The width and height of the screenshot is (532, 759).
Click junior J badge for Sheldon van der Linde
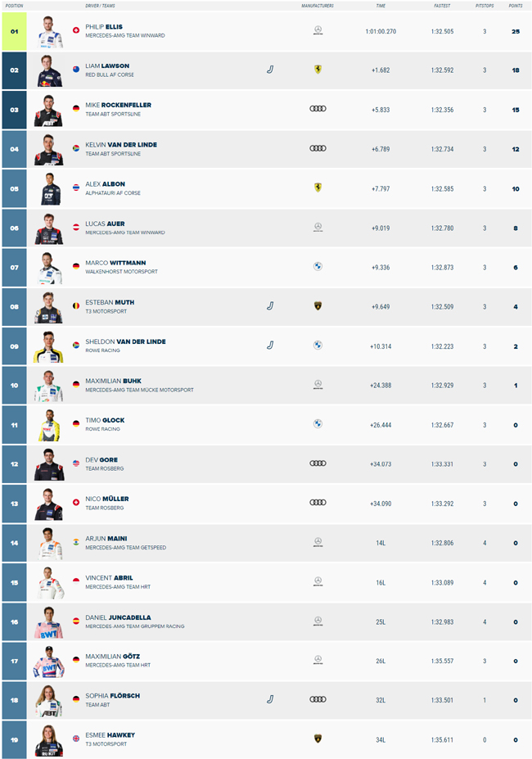pos(270,346)
